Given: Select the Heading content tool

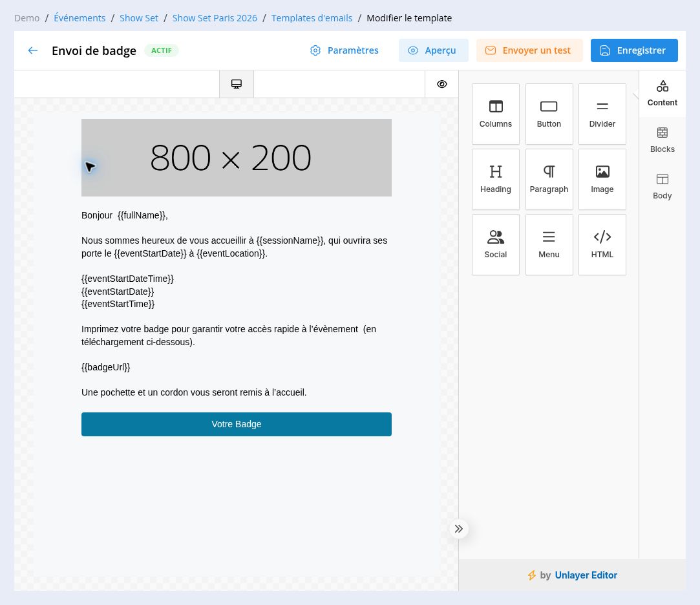Looking at the screenshot, I should click(496, 180).
